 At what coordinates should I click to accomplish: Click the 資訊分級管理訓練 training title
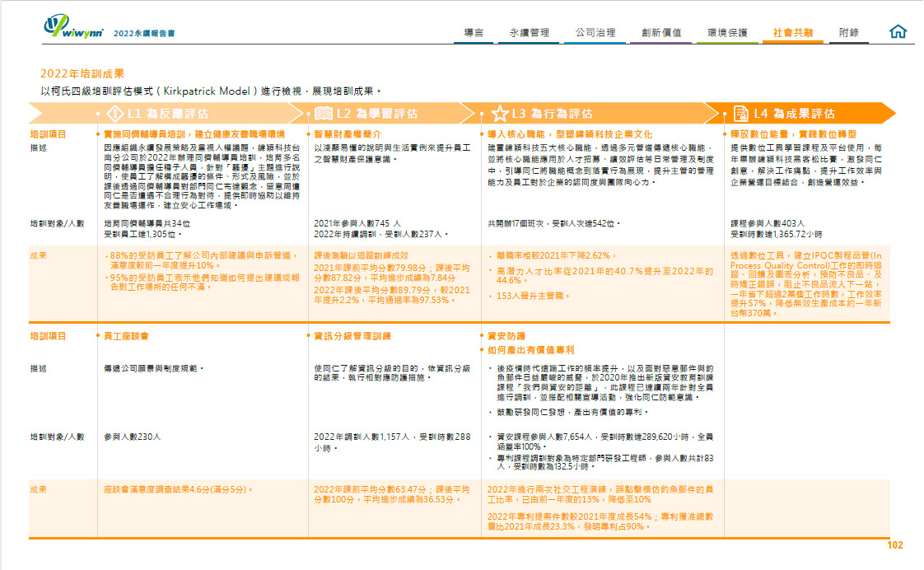click(353, 336)
